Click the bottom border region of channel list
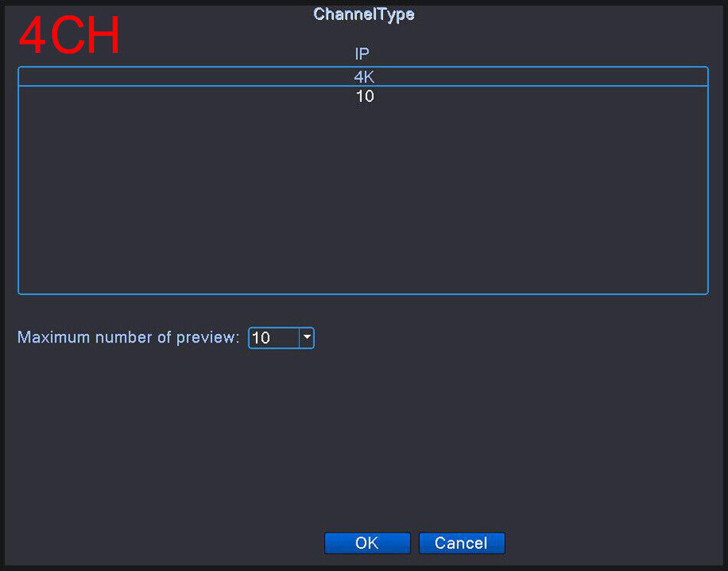Viewport: 728px width, 571px height. tap(363, 294)
